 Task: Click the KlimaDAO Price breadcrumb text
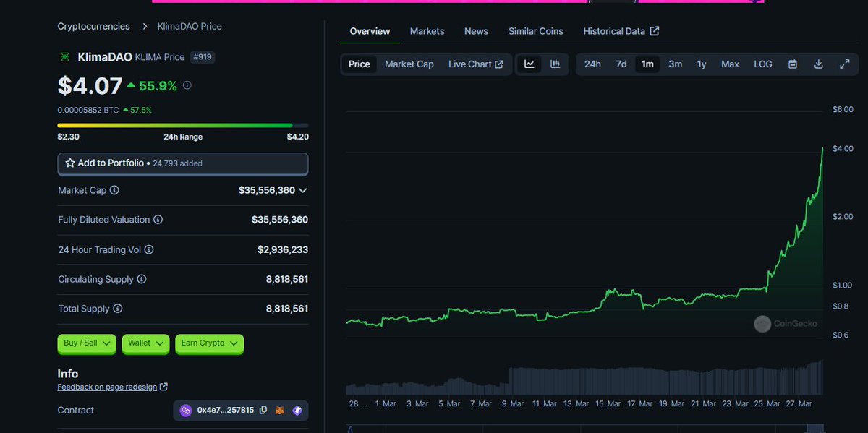click(190, 26)
